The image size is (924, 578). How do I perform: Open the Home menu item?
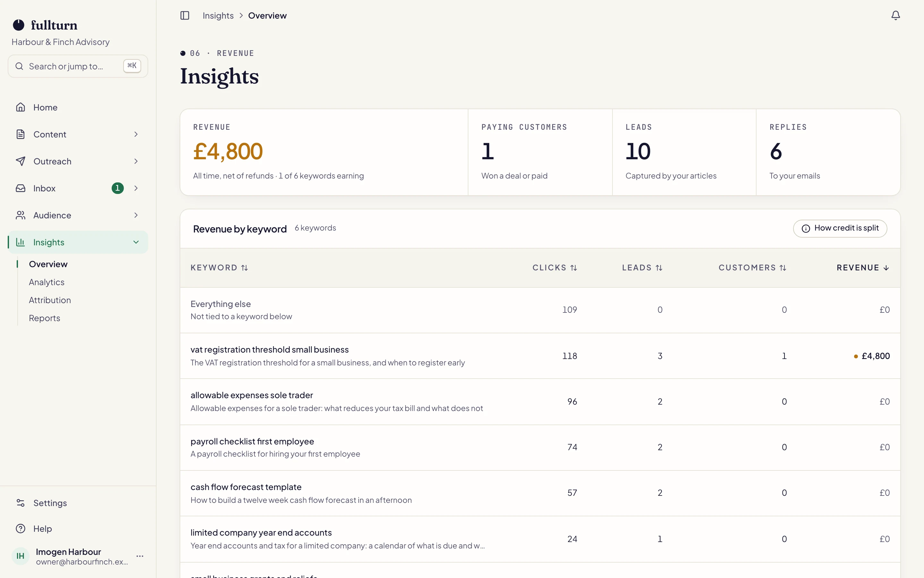pos(78,108)
